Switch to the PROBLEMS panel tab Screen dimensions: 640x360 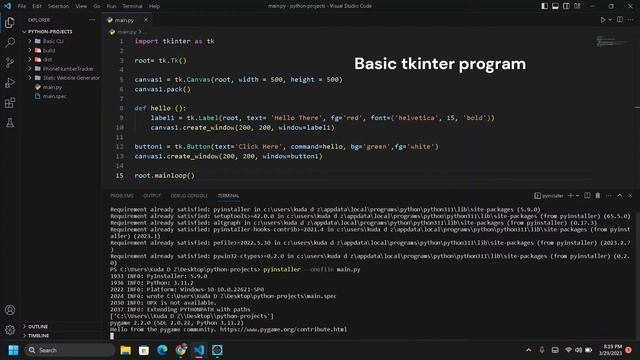[122, 196]
